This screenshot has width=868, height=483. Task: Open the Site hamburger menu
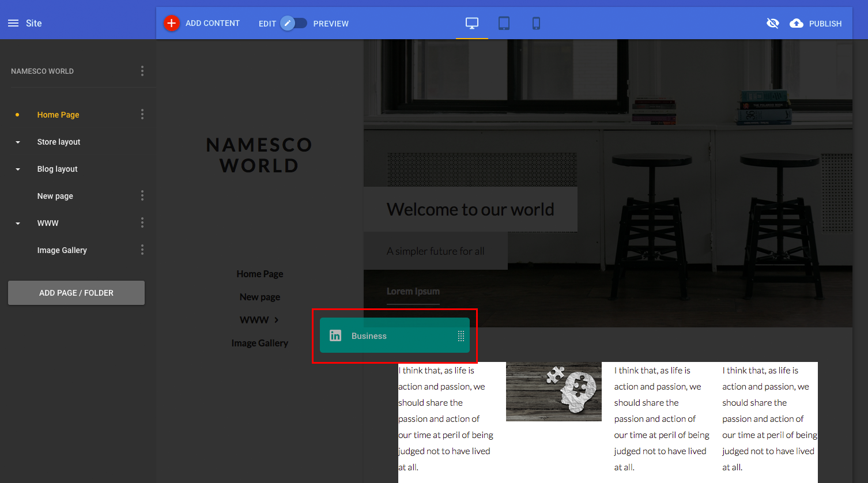point(13,23)
